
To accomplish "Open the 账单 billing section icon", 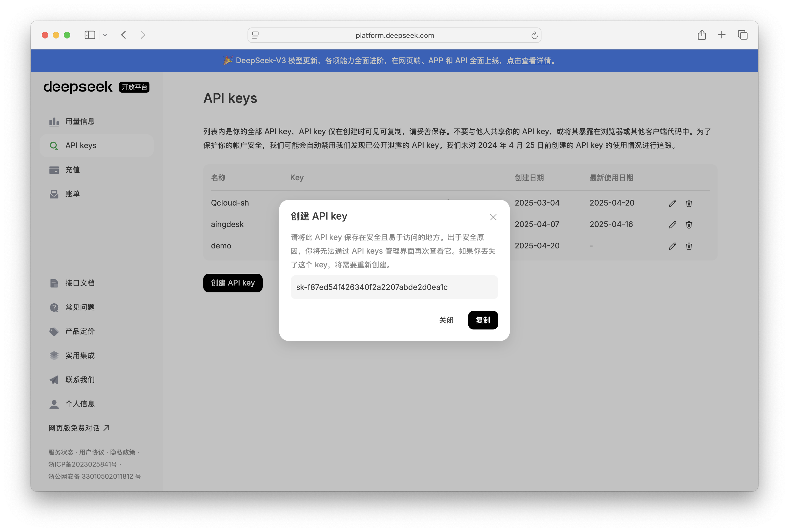I will 54,194.
